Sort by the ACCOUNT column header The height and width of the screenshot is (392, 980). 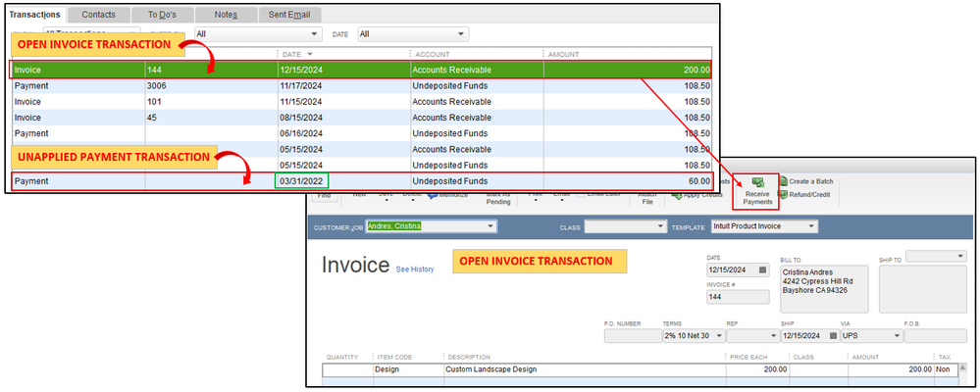(433, 54)
